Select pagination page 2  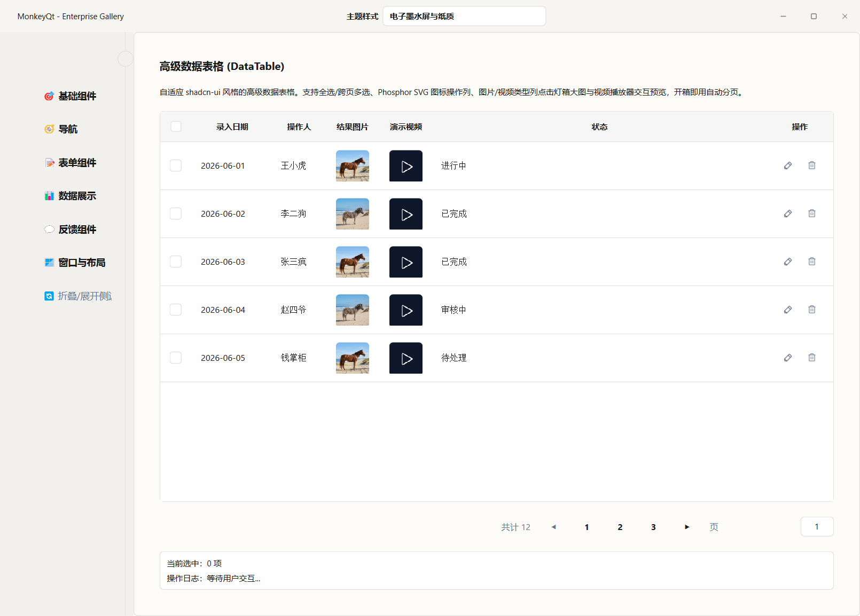pos(620,527)
